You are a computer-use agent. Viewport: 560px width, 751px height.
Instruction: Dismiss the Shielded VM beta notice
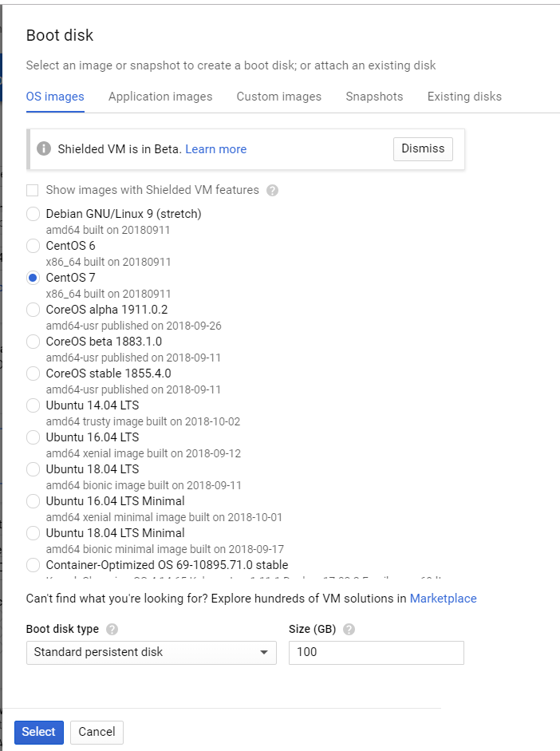(423, 148)
